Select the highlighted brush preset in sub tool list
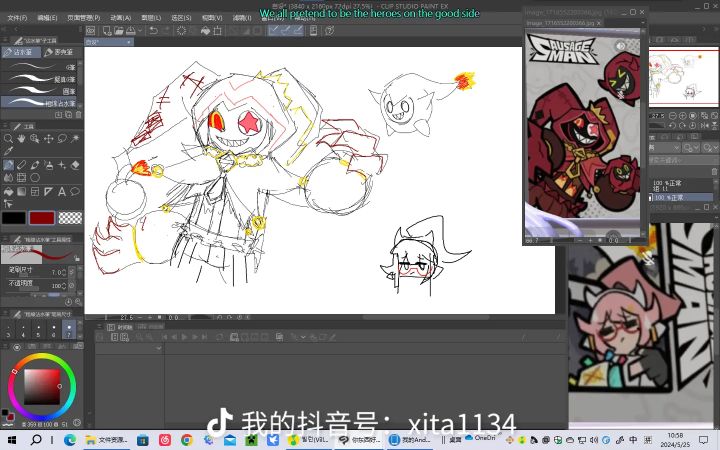The width and height of the screenshot is (720, 450). (39, 102)
